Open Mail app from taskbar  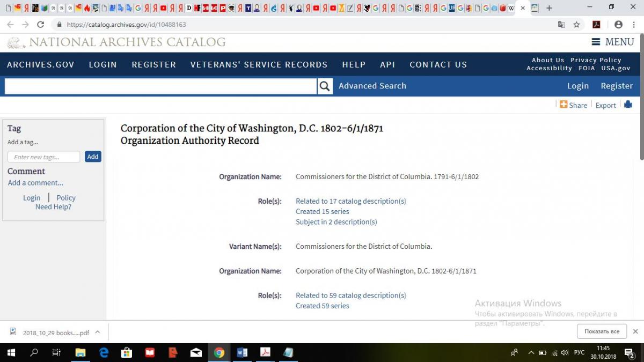click(196, 352)
